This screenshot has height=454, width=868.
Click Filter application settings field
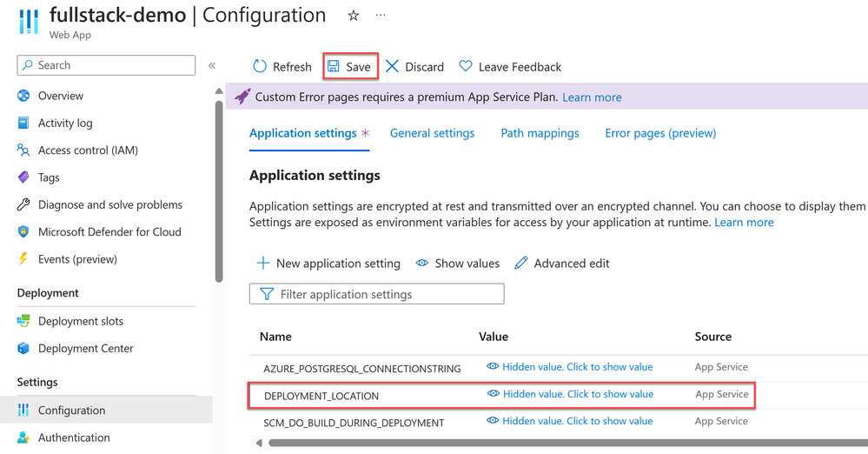(x=376, y=294)
